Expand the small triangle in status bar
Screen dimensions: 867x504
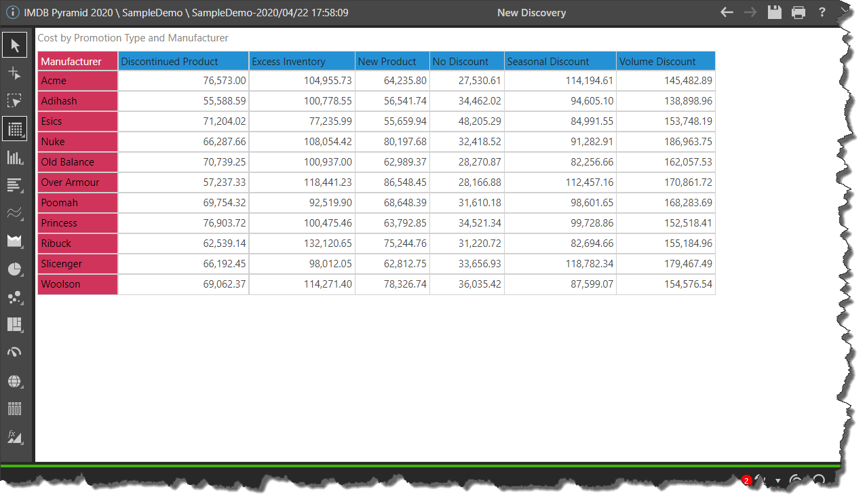tap(777, 481)
